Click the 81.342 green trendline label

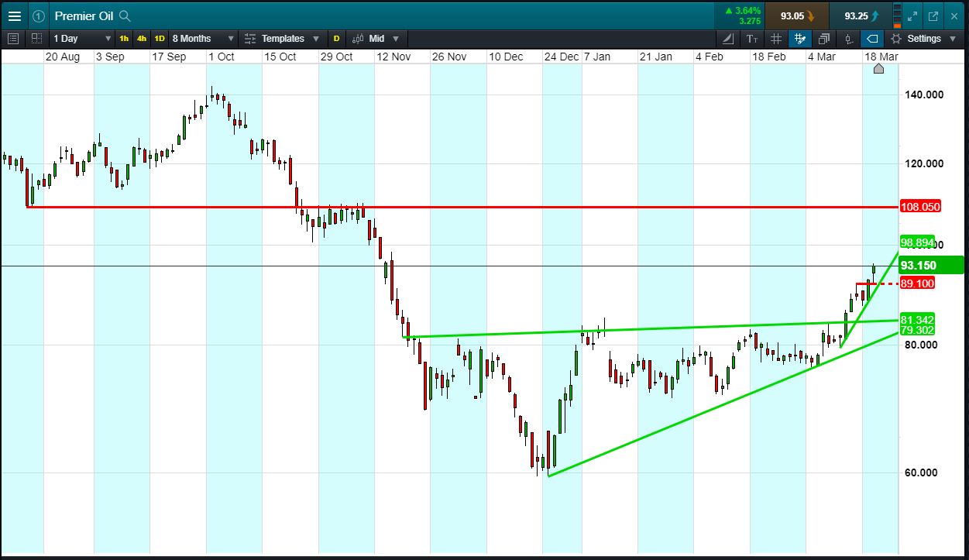918,320
